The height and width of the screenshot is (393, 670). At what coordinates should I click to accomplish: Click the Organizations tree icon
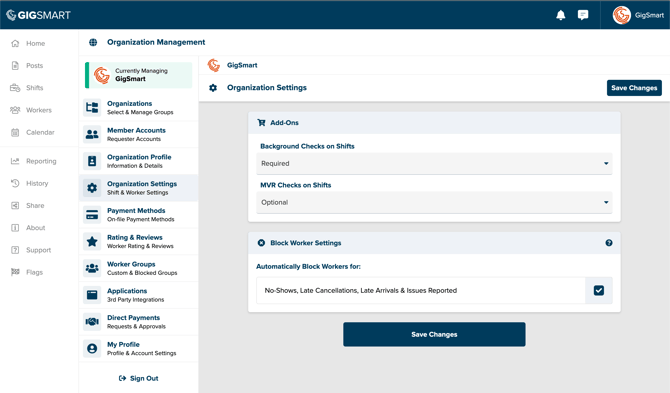(92, 107)
